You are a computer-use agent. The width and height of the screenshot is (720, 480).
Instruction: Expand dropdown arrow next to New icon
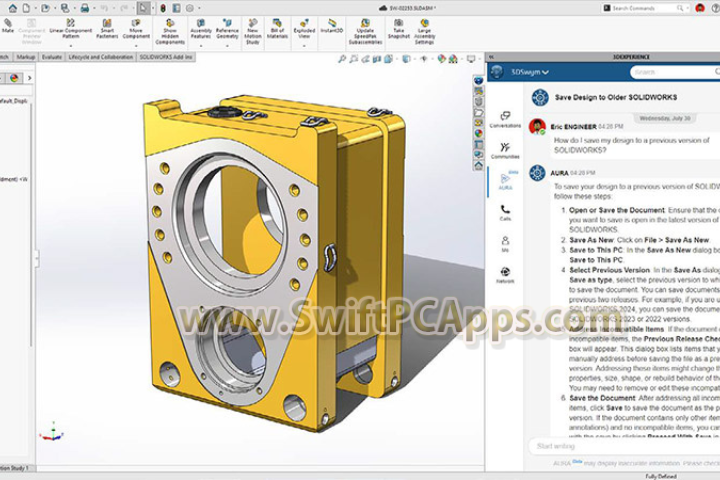tap(35, 8)
